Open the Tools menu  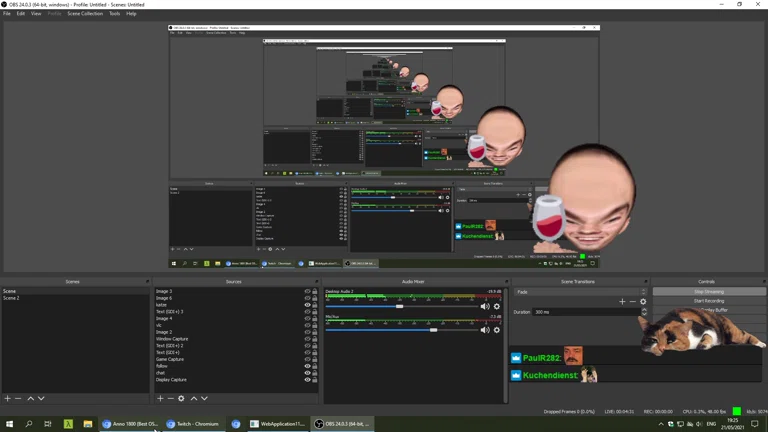114,14
